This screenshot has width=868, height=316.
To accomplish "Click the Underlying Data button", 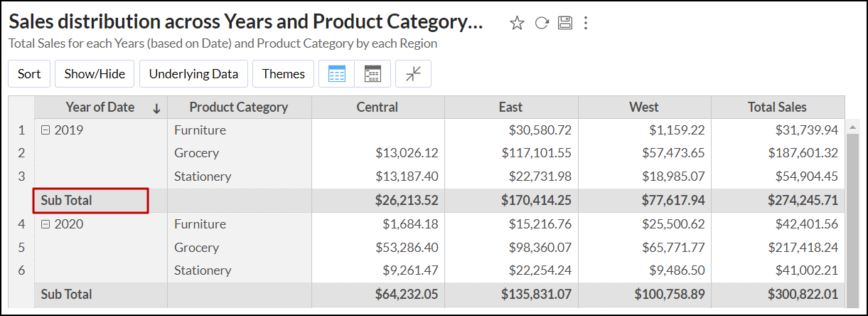I will (x=193, y=74).
